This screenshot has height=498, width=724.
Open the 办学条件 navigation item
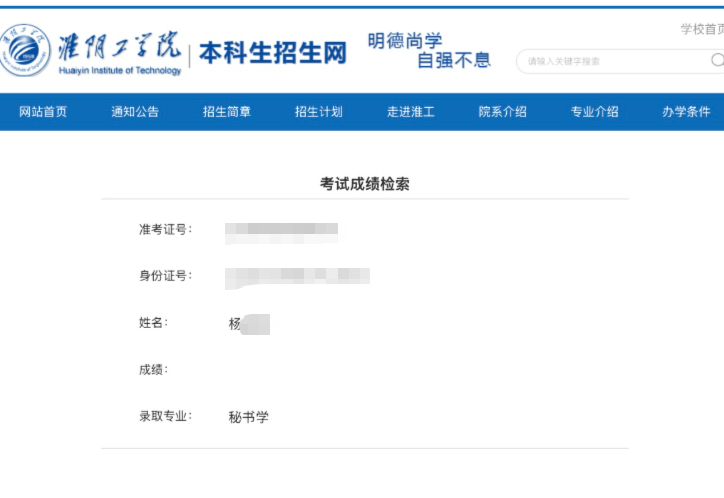[686, 112]
